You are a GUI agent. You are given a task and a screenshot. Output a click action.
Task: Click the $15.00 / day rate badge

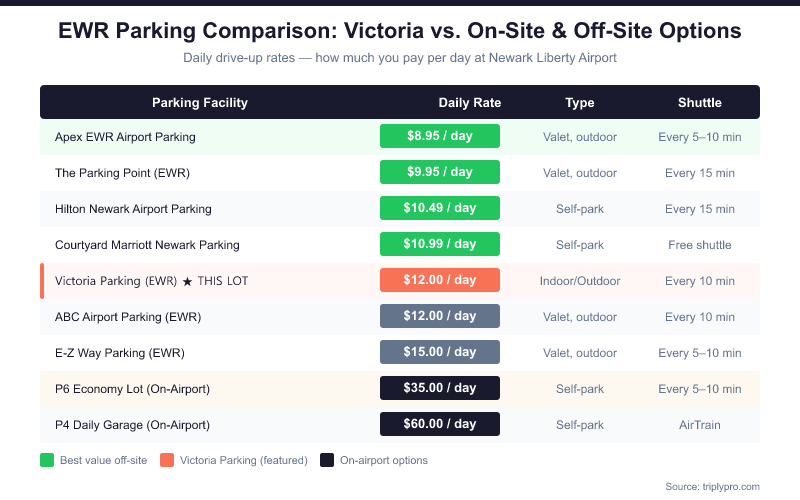point(440,352)
